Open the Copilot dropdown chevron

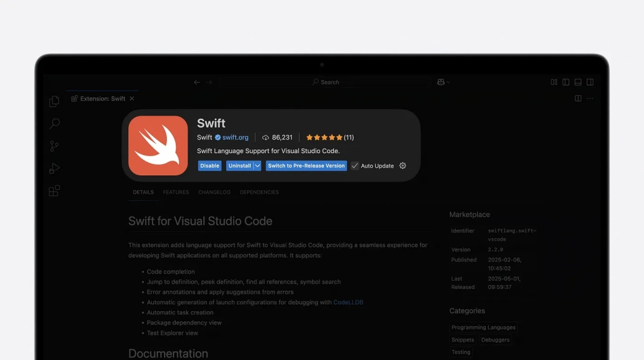[448, 82]
